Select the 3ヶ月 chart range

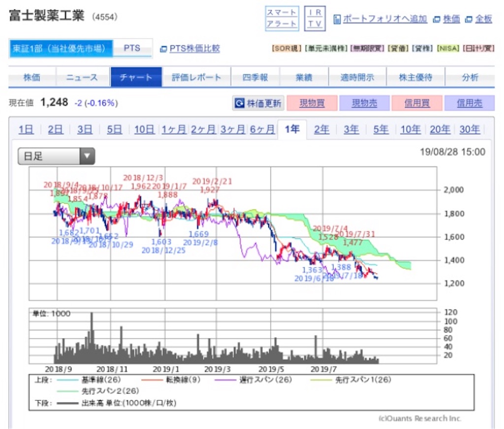[233, 129]
